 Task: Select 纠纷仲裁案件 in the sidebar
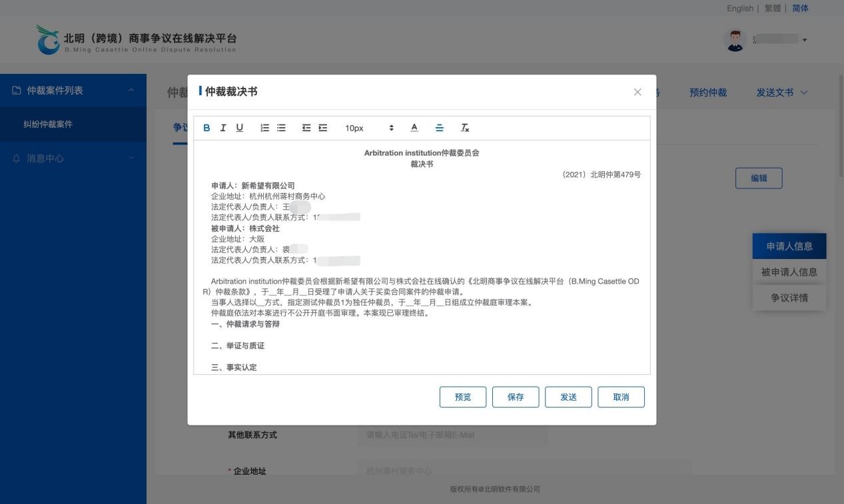click(48, 125)
